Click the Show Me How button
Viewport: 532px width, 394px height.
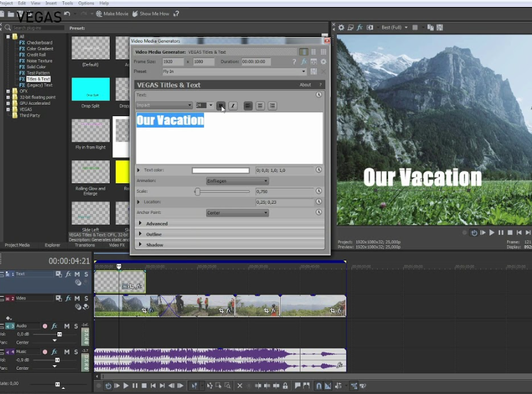(x=151, y=14)
